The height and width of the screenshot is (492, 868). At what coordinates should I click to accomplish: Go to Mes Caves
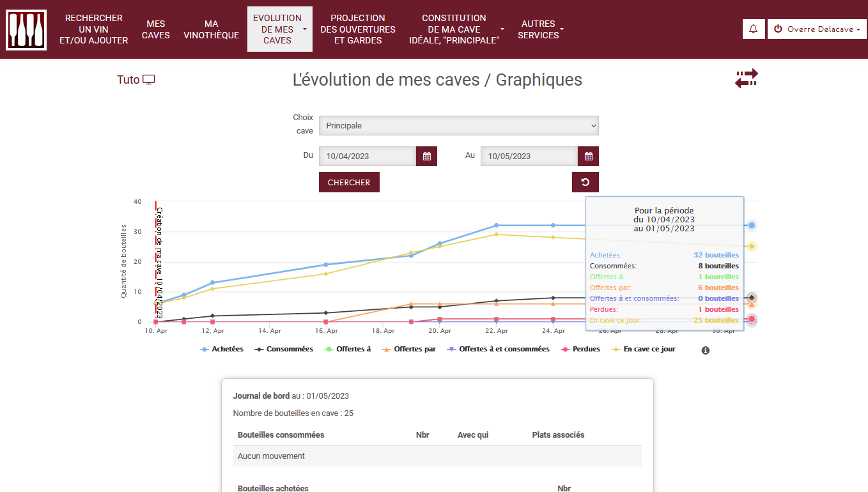point(156,29)
